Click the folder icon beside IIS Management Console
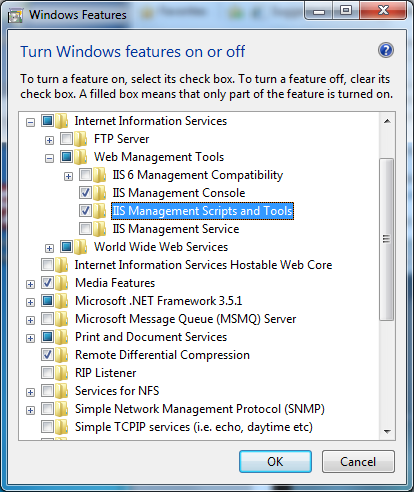414x492 pixels. (x=100, y=193)
